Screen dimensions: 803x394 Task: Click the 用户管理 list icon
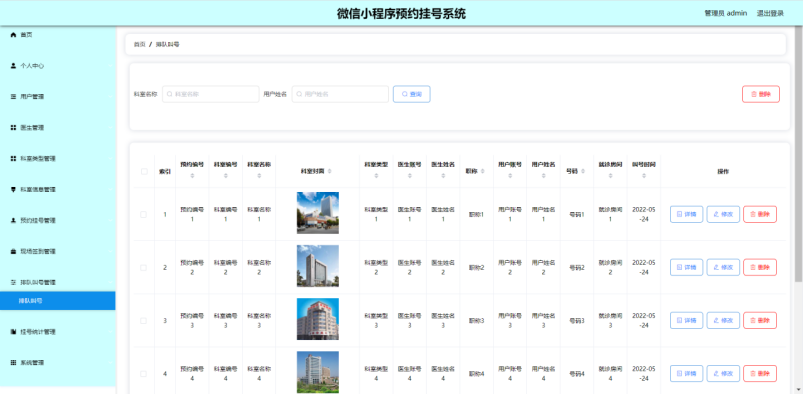coord(13,97)
